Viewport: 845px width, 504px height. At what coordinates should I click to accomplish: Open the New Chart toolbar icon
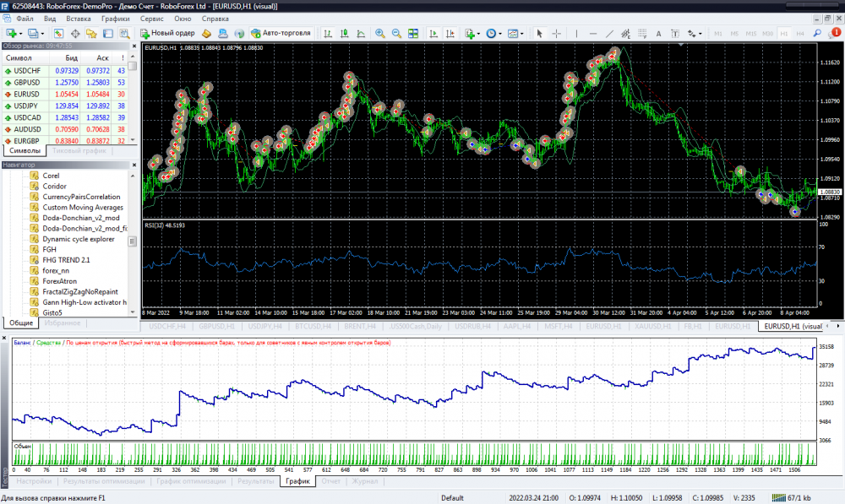[11, 34]
